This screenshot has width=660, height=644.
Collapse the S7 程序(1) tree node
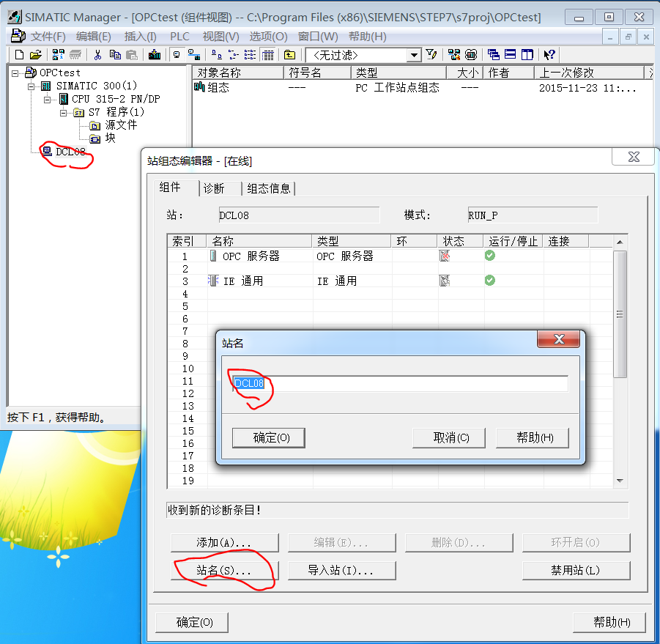(63, 113)
